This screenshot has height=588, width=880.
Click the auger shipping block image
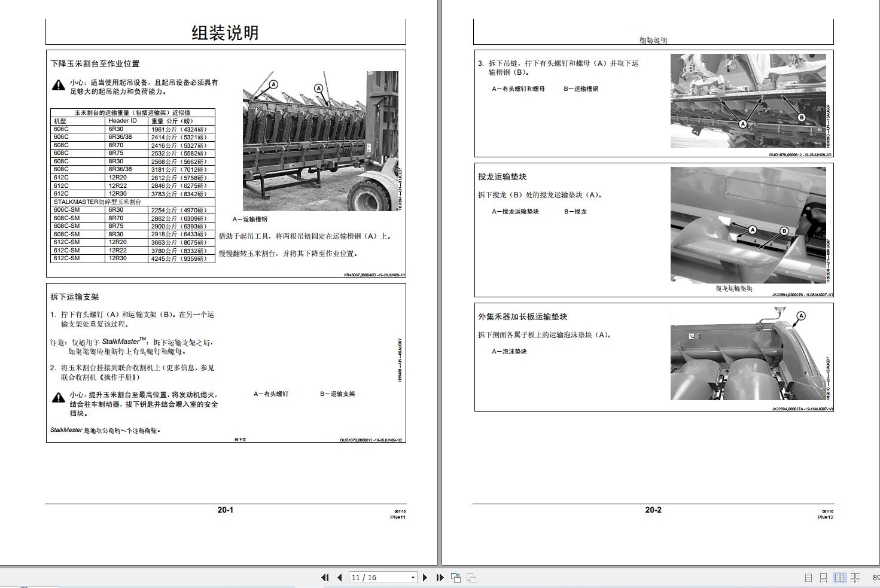pos(748,225)
